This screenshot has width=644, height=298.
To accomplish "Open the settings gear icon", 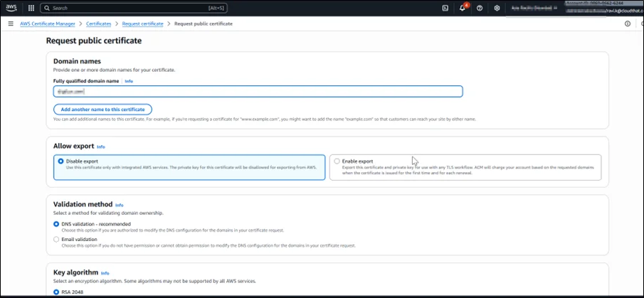I will (497, 8).
